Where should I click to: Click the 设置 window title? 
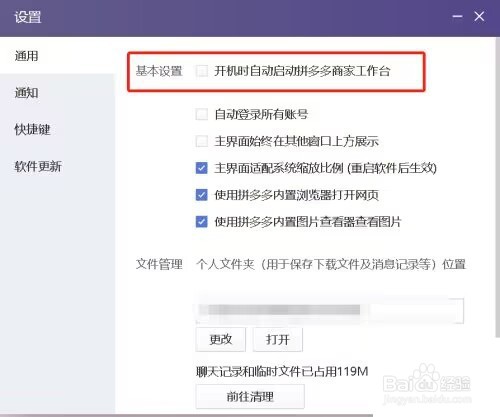click(28, 17)
